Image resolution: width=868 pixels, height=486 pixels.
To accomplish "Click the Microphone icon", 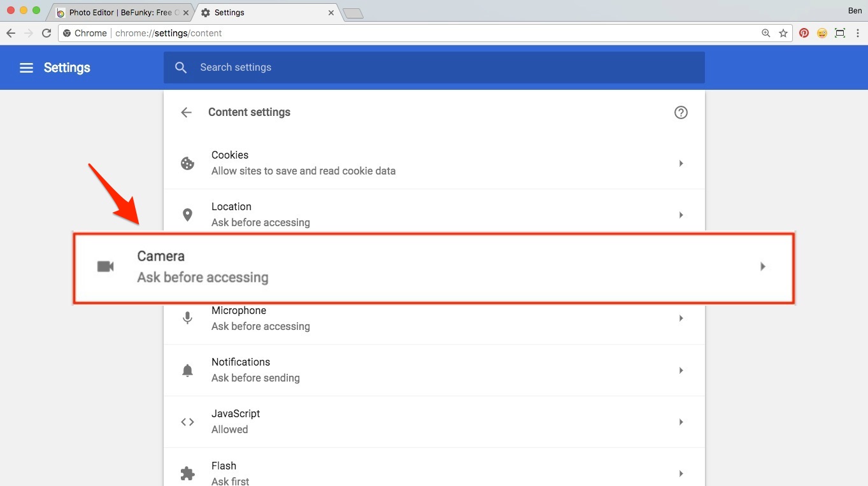I will [187, 318].
